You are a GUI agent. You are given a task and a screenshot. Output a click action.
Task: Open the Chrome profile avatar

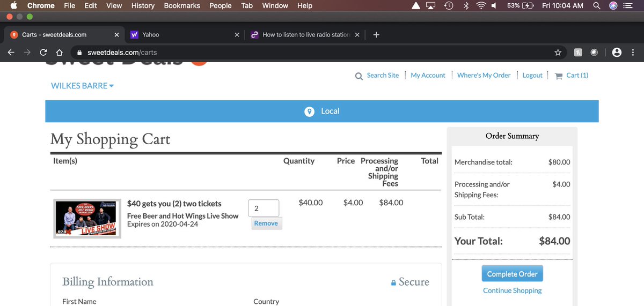click(617, 53)
